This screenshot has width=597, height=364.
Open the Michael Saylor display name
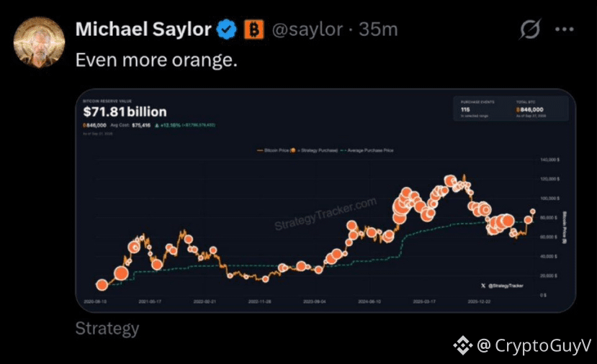tap(143, 29)
